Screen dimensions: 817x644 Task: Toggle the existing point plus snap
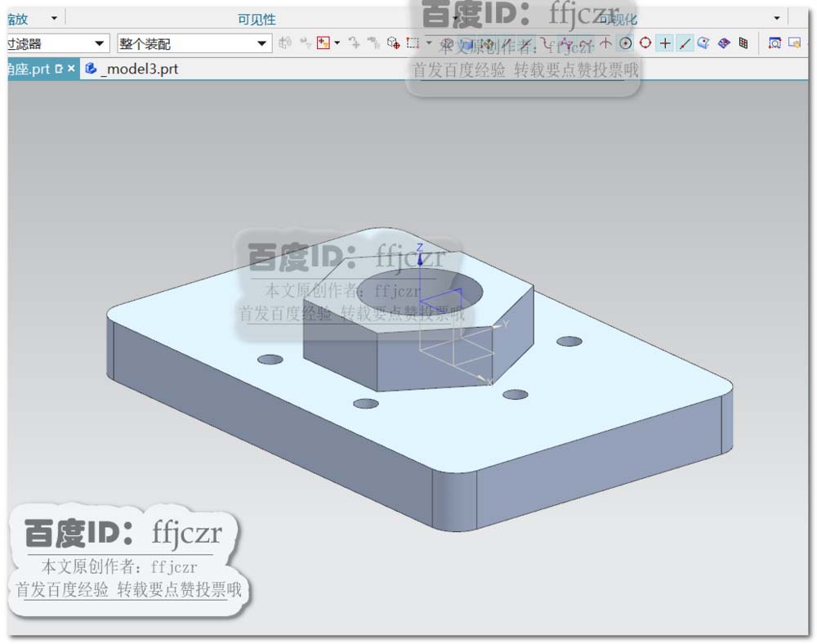(x=665, y=43)
